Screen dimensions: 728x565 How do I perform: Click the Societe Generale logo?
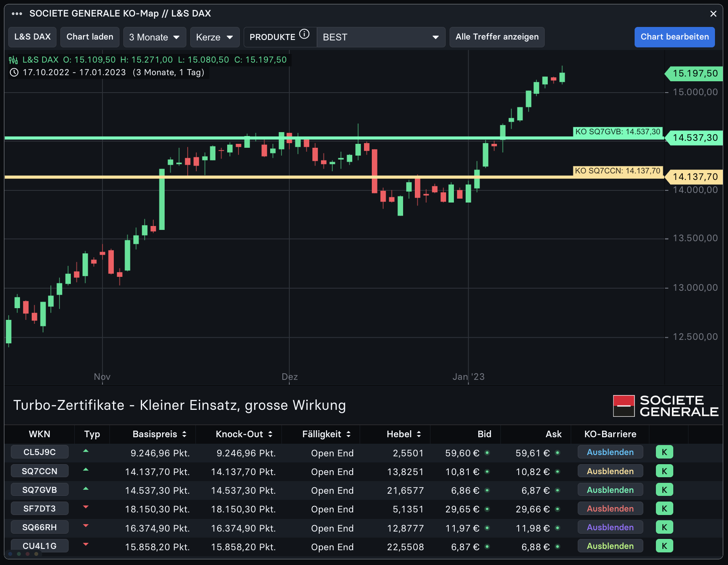click(666, 406)
